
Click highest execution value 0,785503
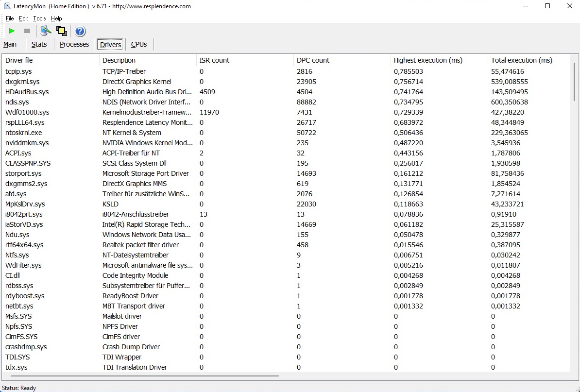(x=409, y=71)
